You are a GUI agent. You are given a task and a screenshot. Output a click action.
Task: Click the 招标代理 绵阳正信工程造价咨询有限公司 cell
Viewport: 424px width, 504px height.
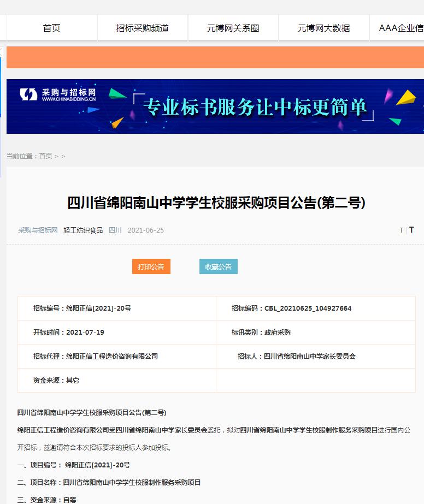point(96,357)
